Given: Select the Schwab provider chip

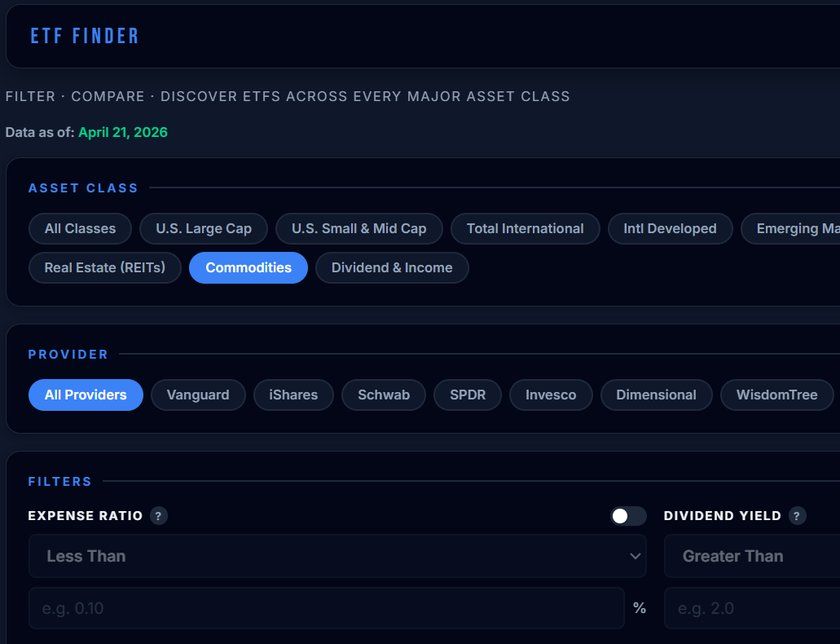Looking at the screenshot, I should tap(383, 395).
